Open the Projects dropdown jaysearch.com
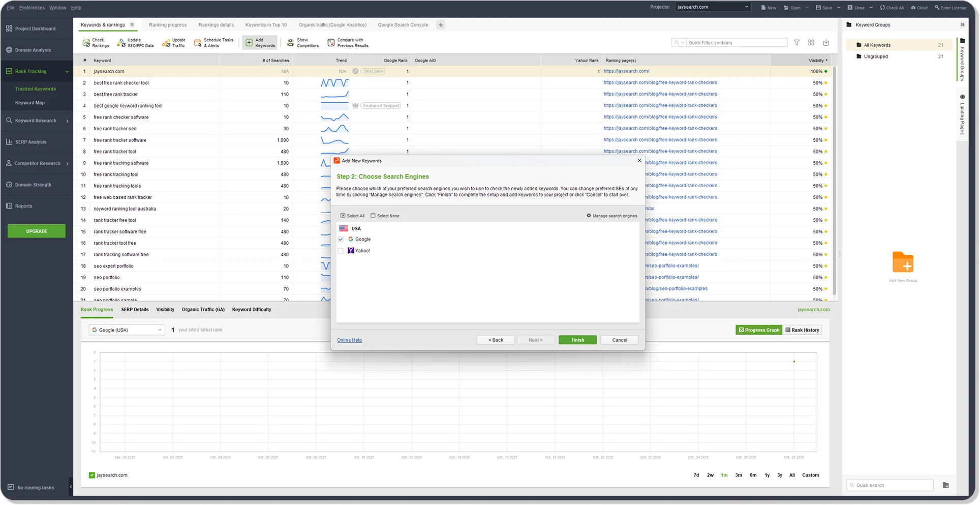This screenshot has height=505, width=980. click(x=713, y=7)
